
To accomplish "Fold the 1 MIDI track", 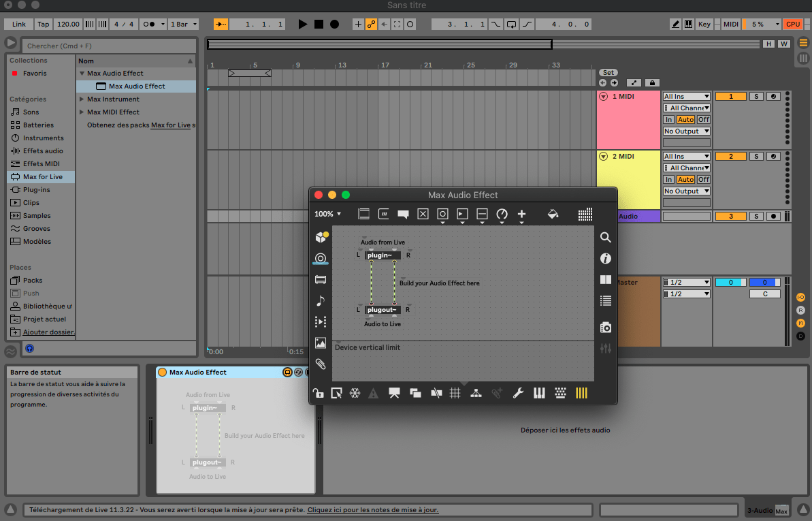I will [x=603, y=97].
